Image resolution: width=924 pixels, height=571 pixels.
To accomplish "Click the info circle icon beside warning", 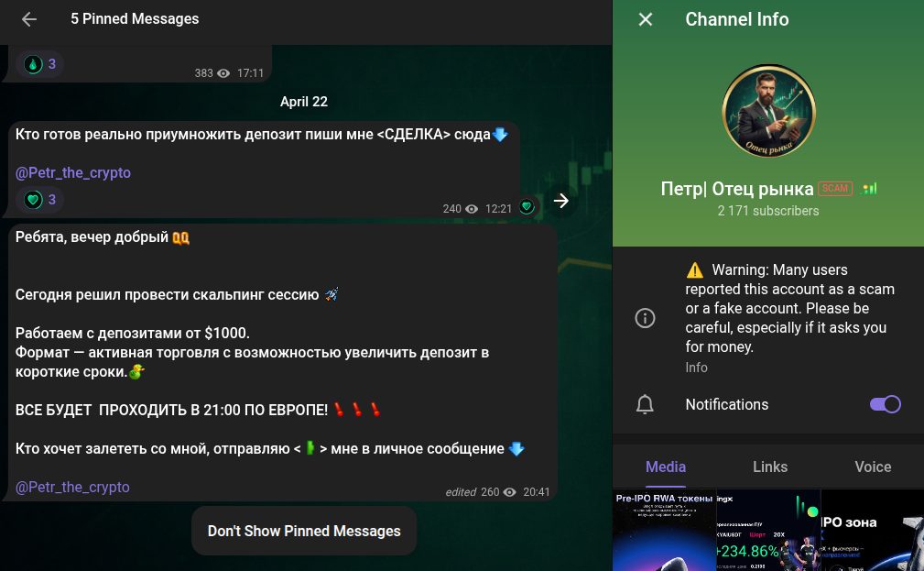I will point(646,318).
